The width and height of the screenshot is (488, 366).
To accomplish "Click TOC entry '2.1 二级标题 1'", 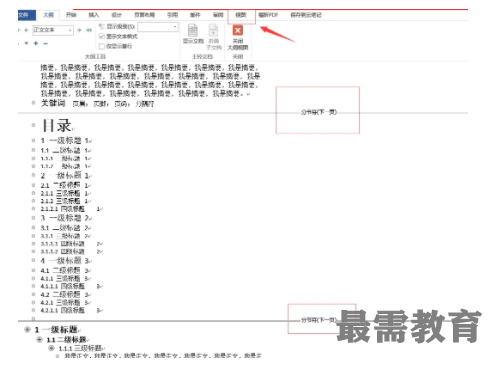I will (65, 185).
